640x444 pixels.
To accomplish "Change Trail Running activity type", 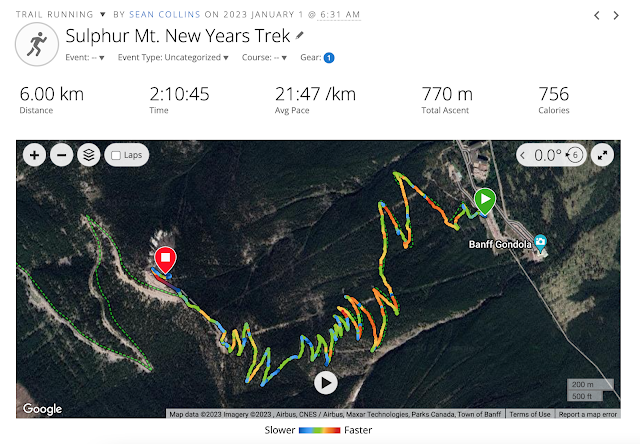I will [x=61, y=14].
